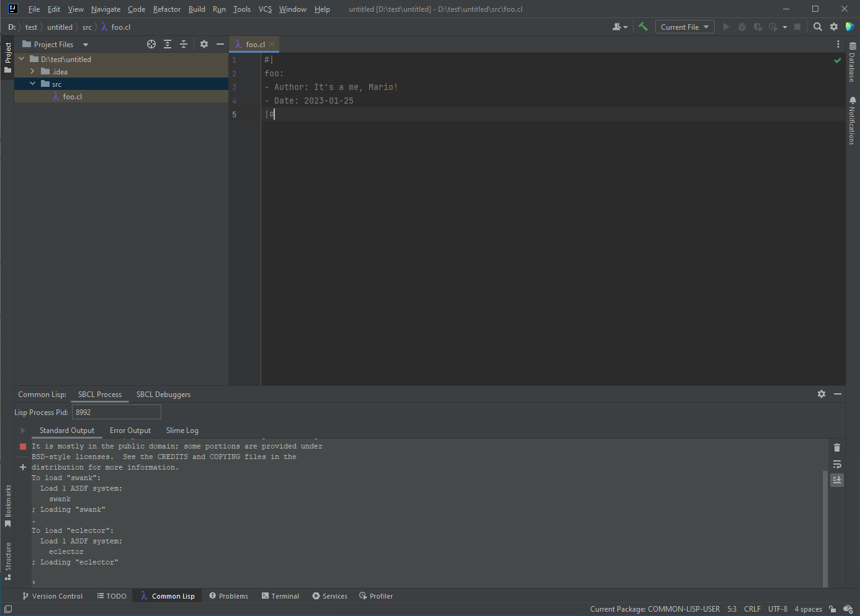
Task: Open the Current File run configuration dropdown
Action: pyautogui.click(x=685, y=27)
